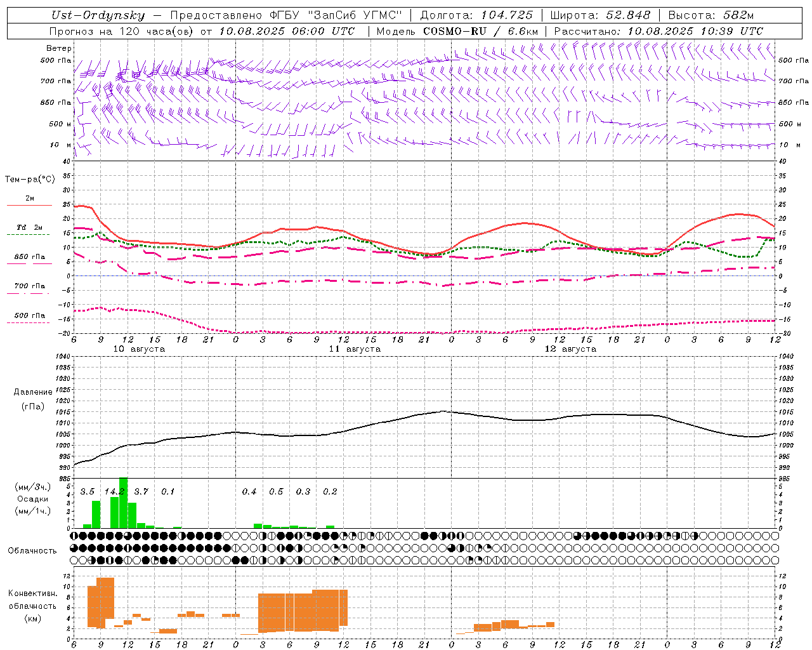Viewport: 812px width, 650px height.
Task: Click the station name "Ust-Ordynsky" in the header
Action: [98, 16]
